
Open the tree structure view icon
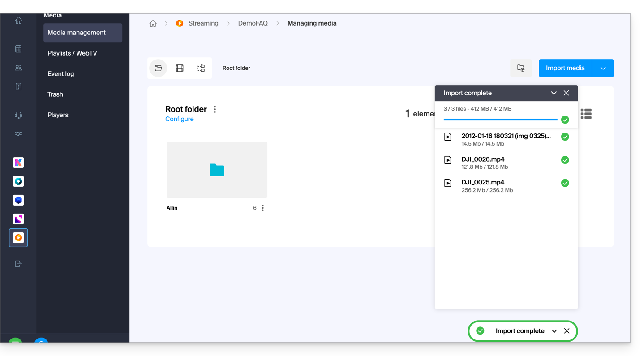(x=201, y=68)
